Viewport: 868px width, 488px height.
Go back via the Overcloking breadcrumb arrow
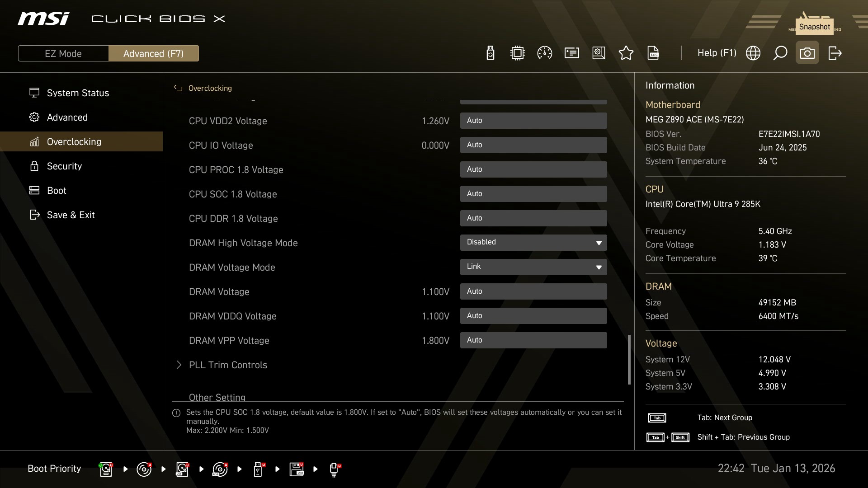coord(178,89)
